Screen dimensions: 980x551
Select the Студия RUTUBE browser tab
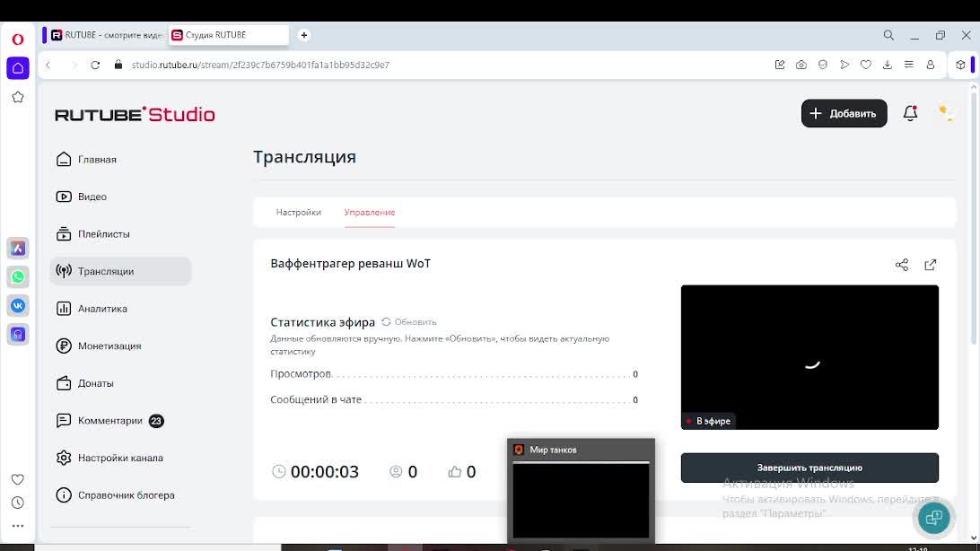(x=228, y=36)
